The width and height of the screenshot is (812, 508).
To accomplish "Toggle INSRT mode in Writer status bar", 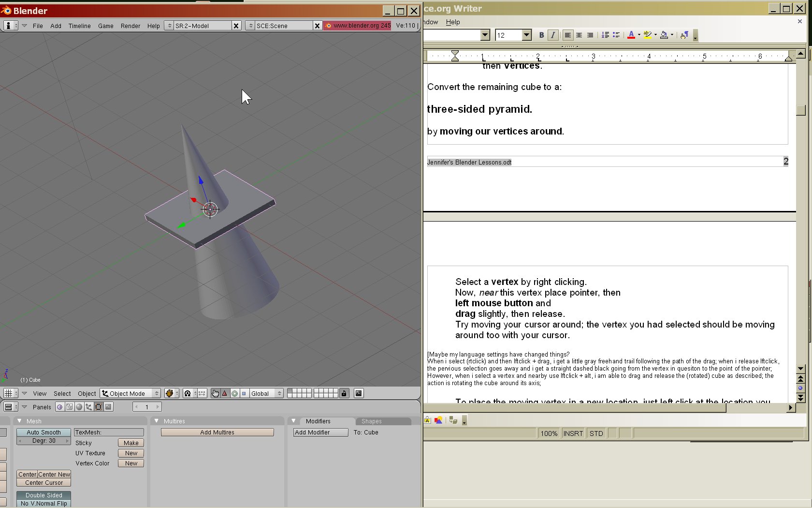I will (x=573, y=433).
